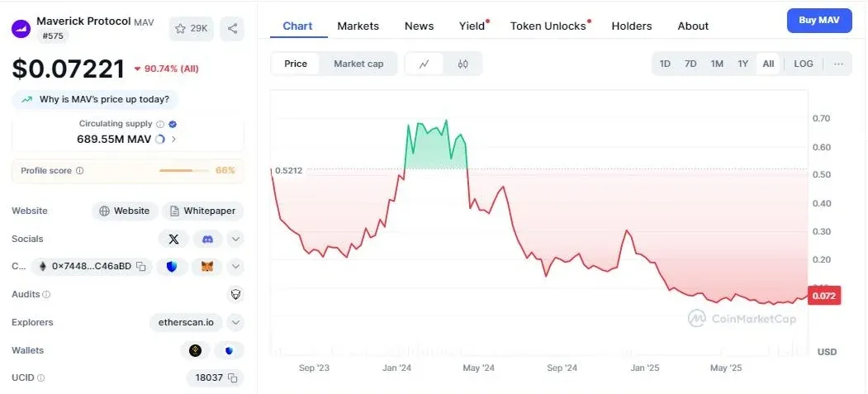The width and height of the screenshot is (868, 394).
Task: Open more chart options ellipsis
Action: (838, 64)
